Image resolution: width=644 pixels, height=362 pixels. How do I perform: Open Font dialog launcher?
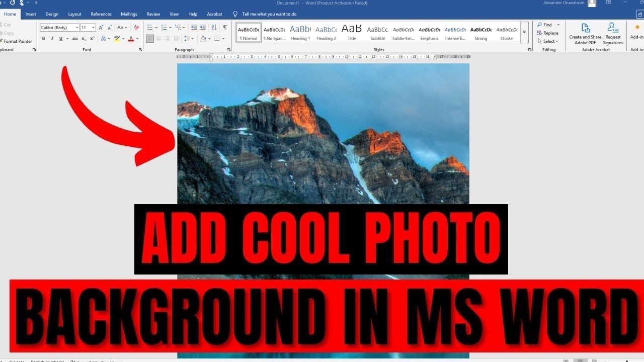click(140, 50)
